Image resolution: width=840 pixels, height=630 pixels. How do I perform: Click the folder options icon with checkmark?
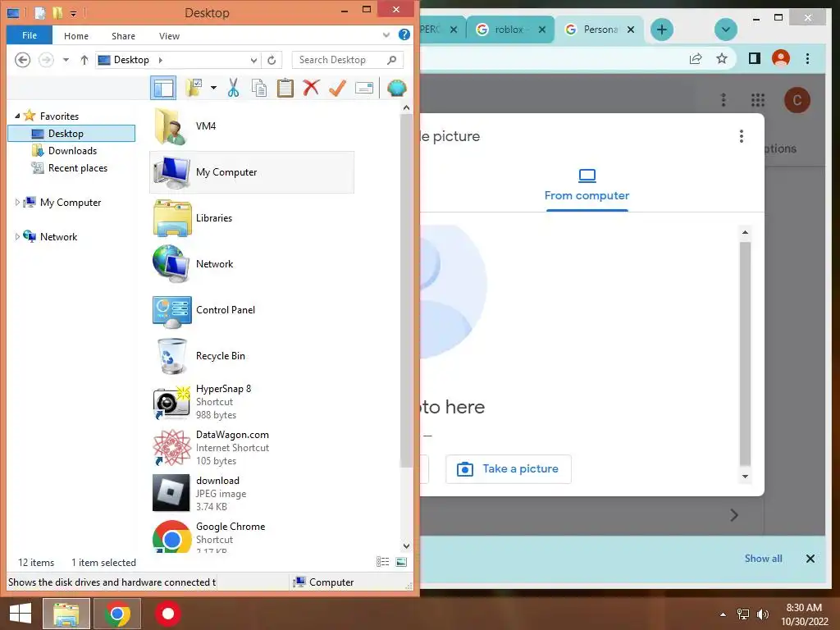194,88
